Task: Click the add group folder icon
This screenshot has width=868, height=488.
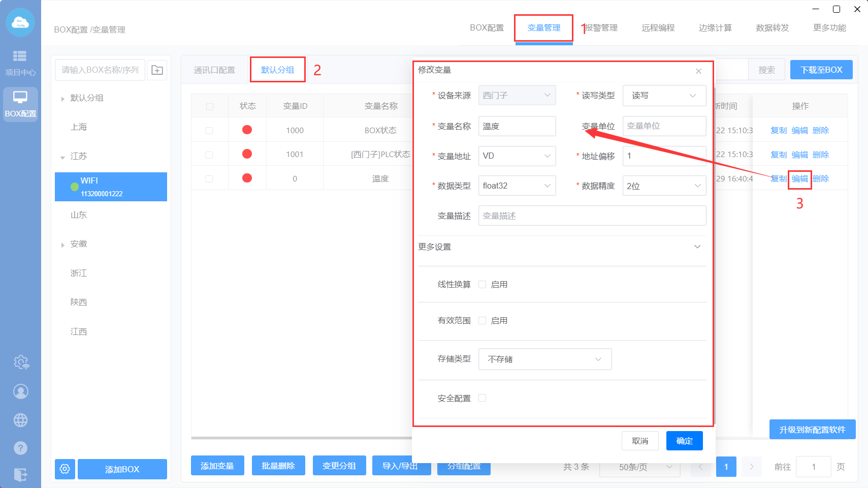Action: coord(157,70)
